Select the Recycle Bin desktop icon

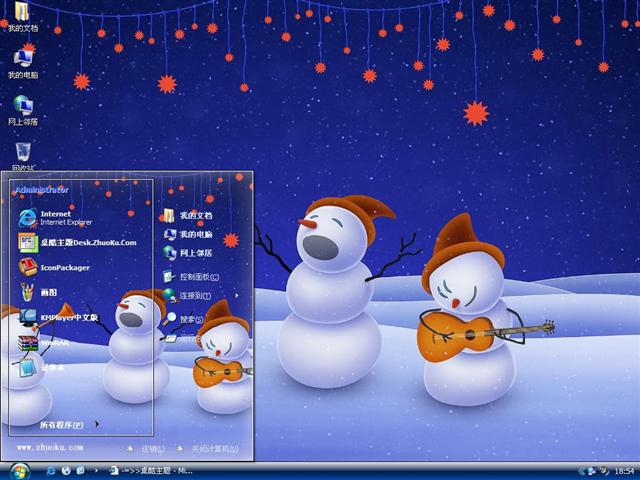[23, 156]
